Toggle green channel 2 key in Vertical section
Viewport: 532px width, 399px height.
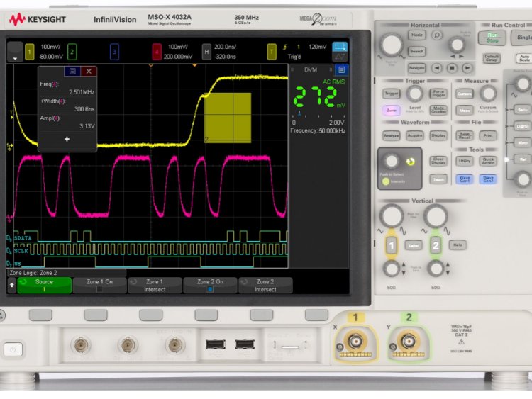coord(436,245)
